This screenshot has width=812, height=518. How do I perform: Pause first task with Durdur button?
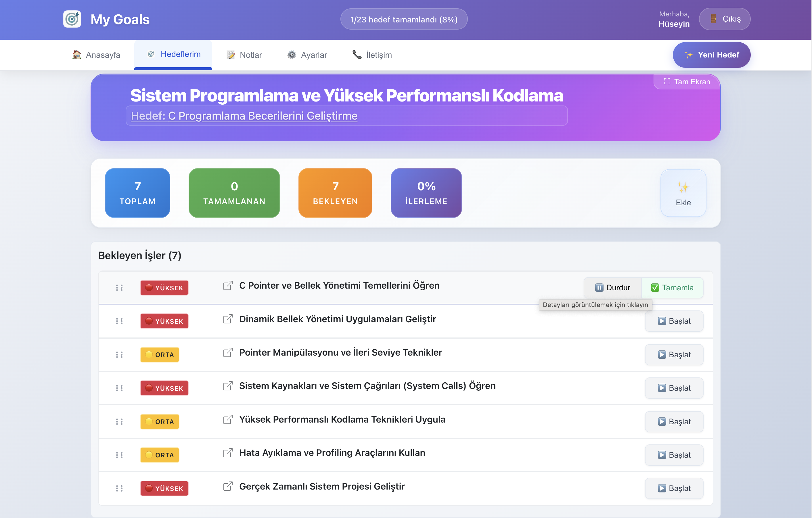pos(612,287)
